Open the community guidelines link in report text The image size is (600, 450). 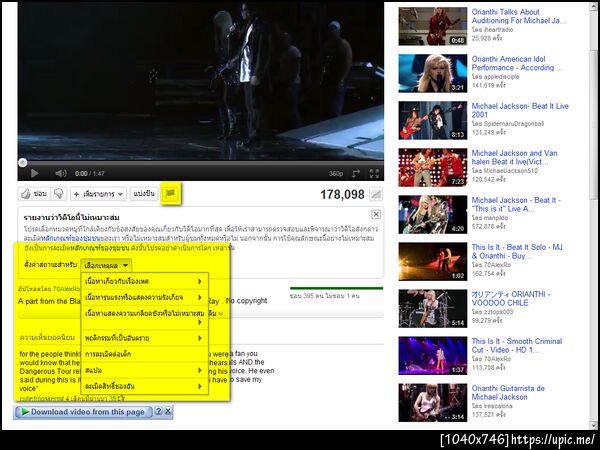tap(71, 238)
